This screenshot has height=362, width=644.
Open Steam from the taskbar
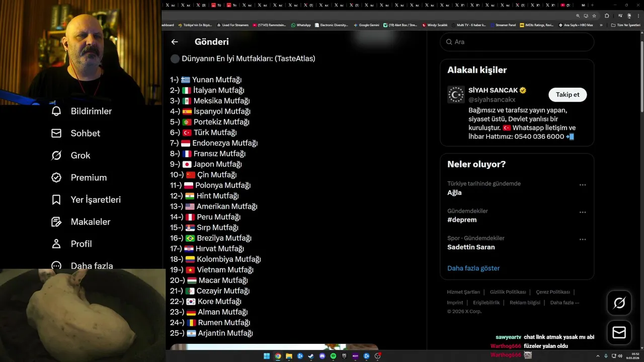point(311,356)
